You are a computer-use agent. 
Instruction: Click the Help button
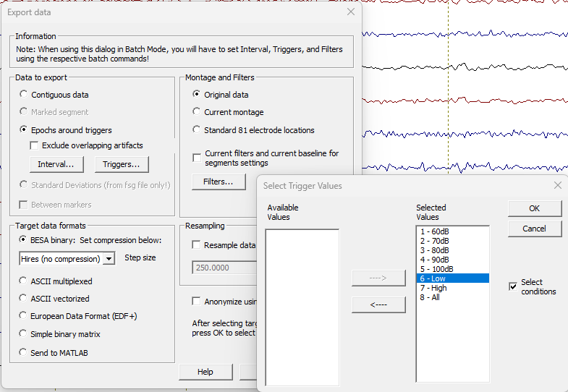(205, 372)
